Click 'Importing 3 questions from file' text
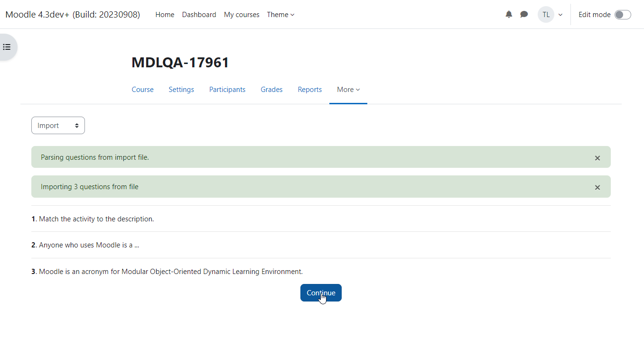This screenshot has width=644, height=338. click(x=90, y=187)
